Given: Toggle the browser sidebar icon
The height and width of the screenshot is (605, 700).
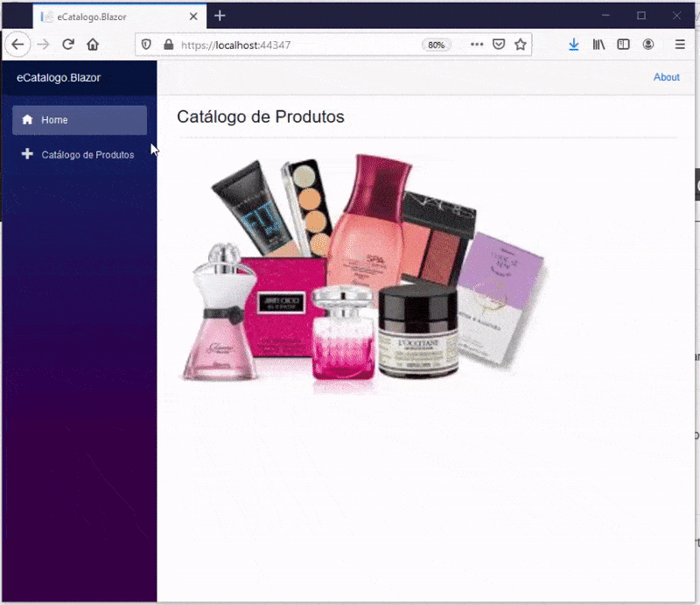Looking at the screenshot, I should (x=623, y=45).
